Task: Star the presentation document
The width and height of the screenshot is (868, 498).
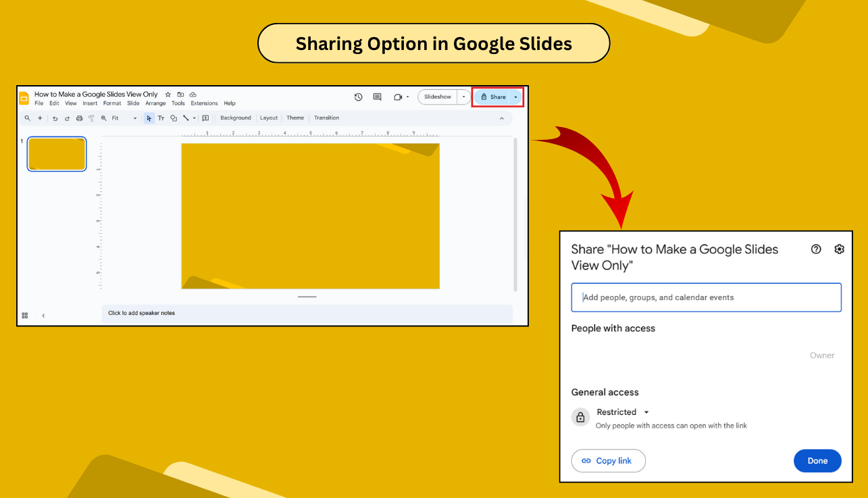Action: [168, 95]
